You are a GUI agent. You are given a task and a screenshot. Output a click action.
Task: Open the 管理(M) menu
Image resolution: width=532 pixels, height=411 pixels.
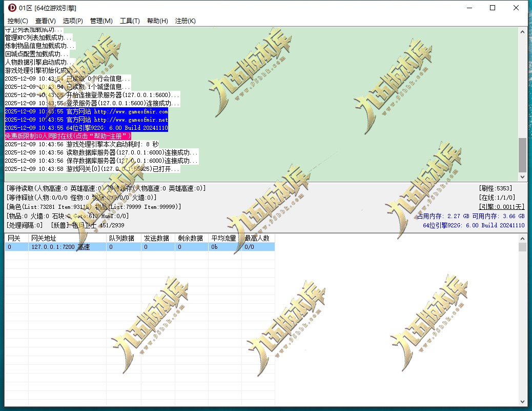tap(101, 21)
